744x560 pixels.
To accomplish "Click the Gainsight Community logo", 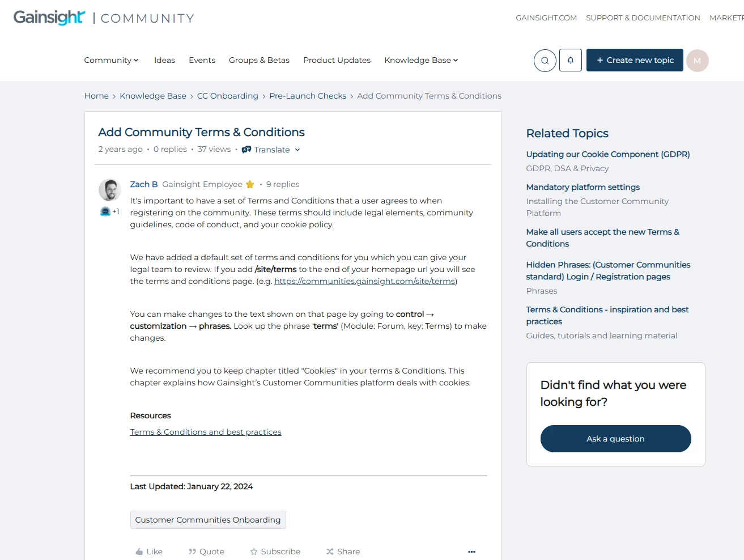I will point(104,18).
